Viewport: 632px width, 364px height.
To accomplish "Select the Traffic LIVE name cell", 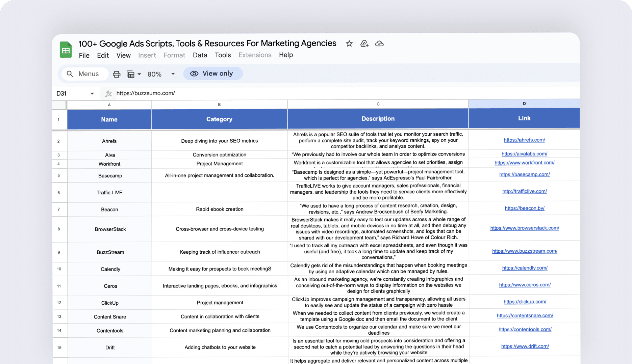I will 109,193.
